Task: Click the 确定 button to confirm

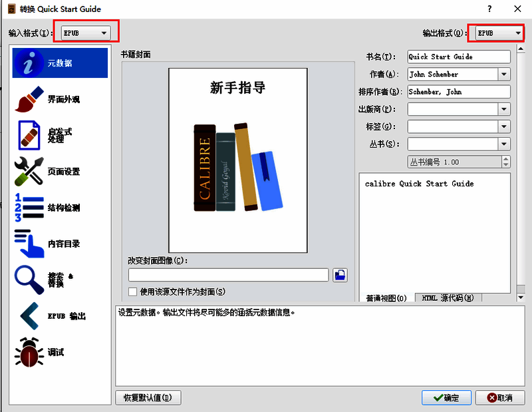Action: point(446,397)
